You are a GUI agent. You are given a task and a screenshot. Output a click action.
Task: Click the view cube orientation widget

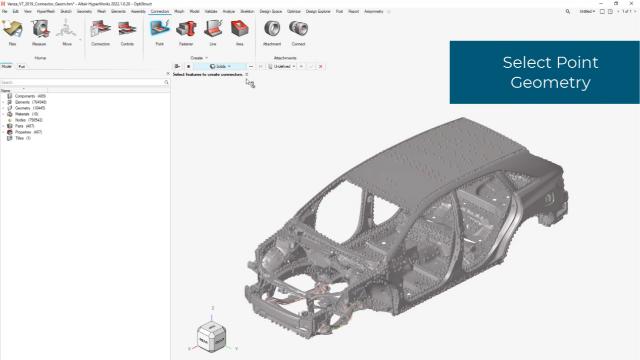point(211,337)
